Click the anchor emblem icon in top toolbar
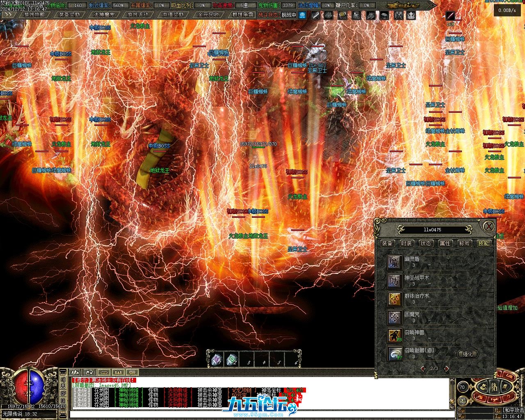The image size is (525, 420). tap(411, 15)
